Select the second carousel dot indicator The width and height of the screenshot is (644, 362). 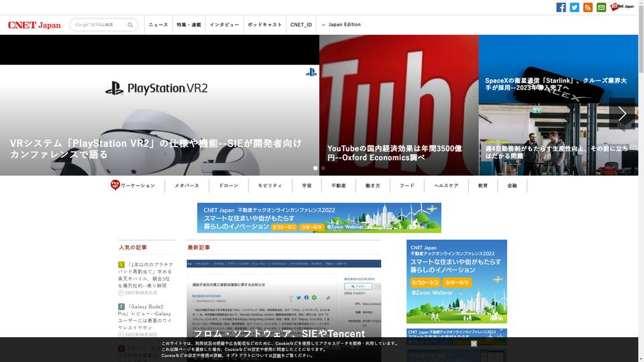tap(323, 168)
